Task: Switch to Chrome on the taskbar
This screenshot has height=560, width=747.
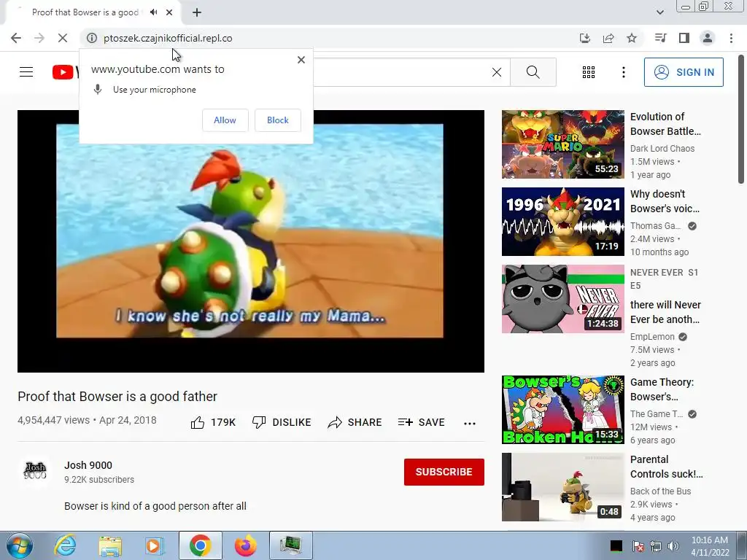Action: (x=200, y=545)
